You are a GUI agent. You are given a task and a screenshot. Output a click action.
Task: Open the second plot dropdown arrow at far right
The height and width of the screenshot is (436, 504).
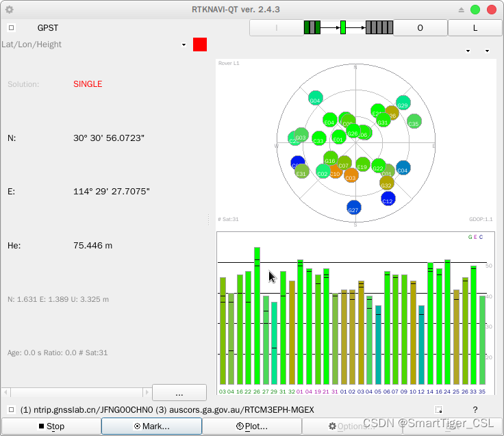click(x=488, y=51)
